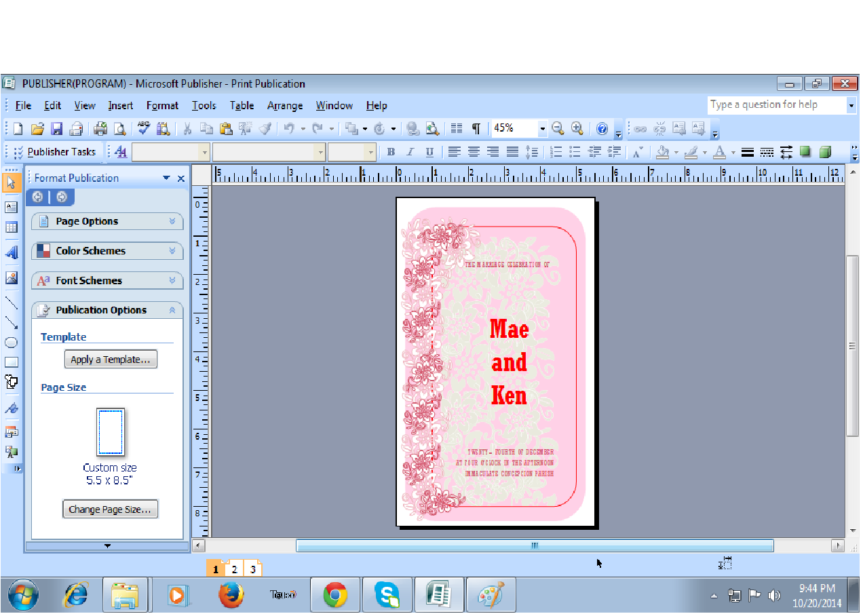
Task: Switch to page 2 of the publication
Action: (x=234, y=569)
